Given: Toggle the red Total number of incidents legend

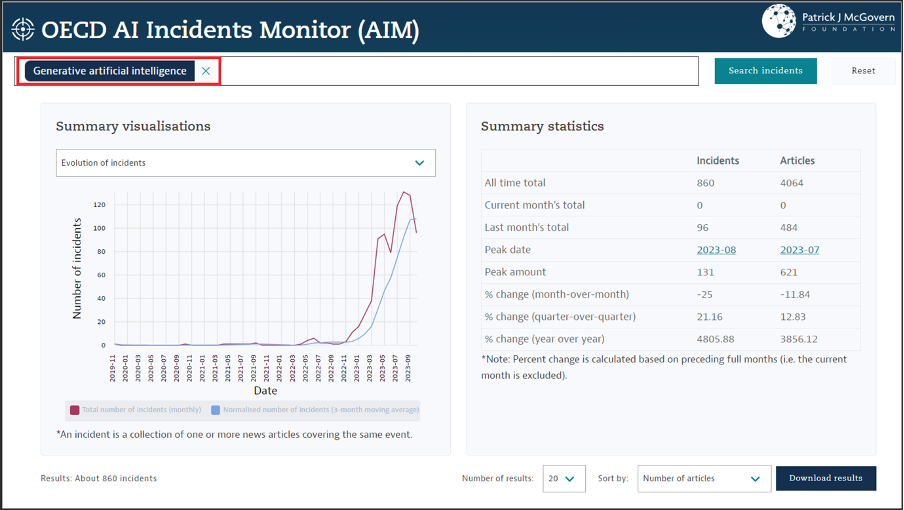Looking at the screenshot, I should [135, 410].
